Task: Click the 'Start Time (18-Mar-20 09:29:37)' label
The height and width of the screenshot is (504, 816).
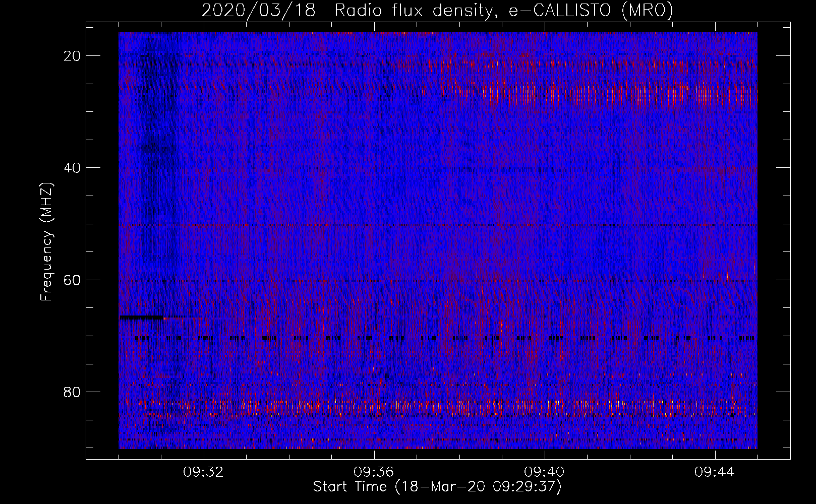Action: click(437, 487)
